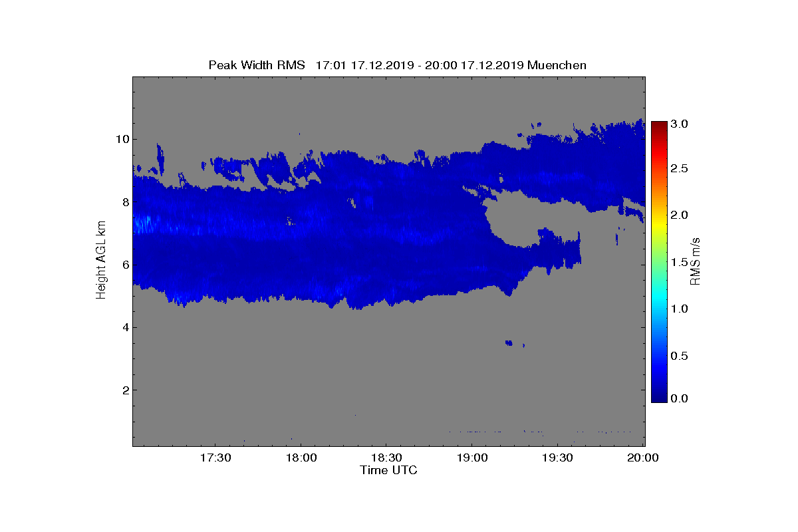Screen dimensions: 798x532
Task: Click the colorbar value '2.0'
Action: click(x=680, y=215)
